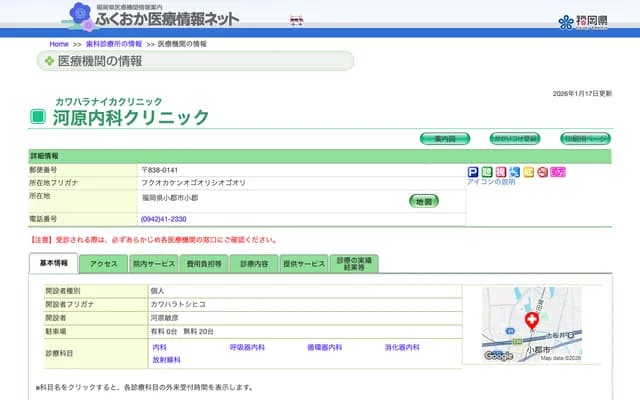Click the ふくおか医療情報ネット flower logo
The height and width of the screenshot is (400, 640).
tap(82, 15)
